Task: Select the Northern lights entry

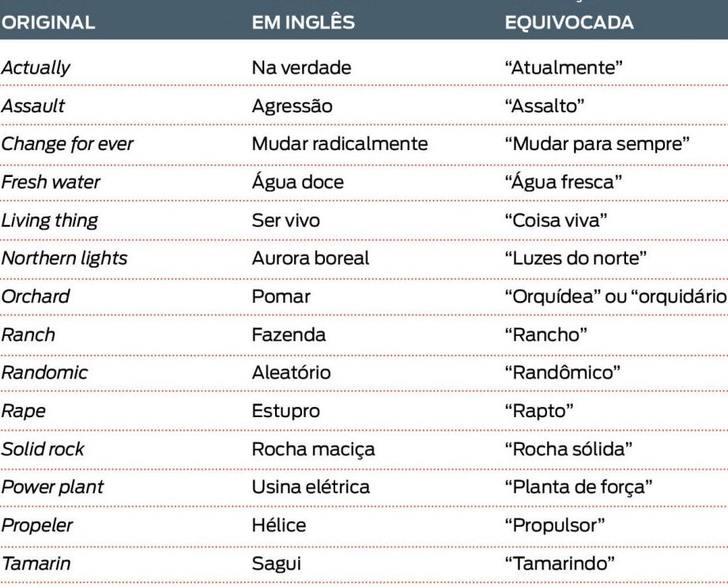Action: (x=65, y=258)
